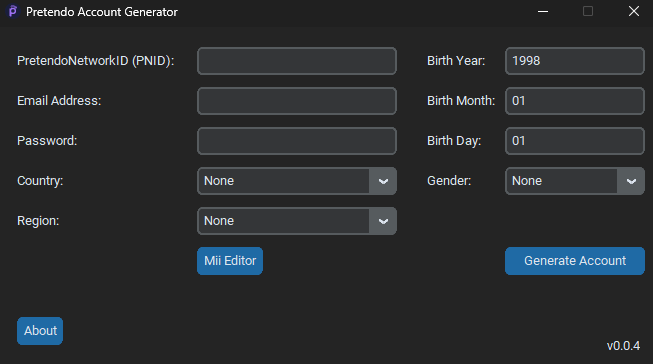
Task: Click the Region label
Action: pyautogui.click(x=38, y=221)
